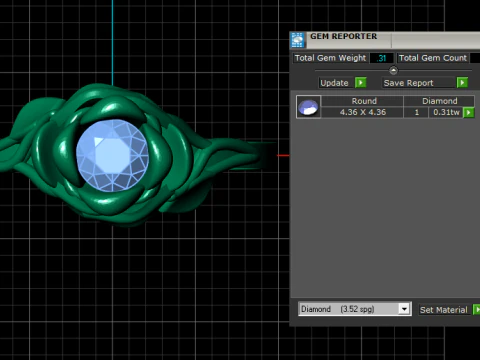Open the Diamond (3.52 spg) material dropdown
Screen dimensions: 480x360
tap(404, 309)
